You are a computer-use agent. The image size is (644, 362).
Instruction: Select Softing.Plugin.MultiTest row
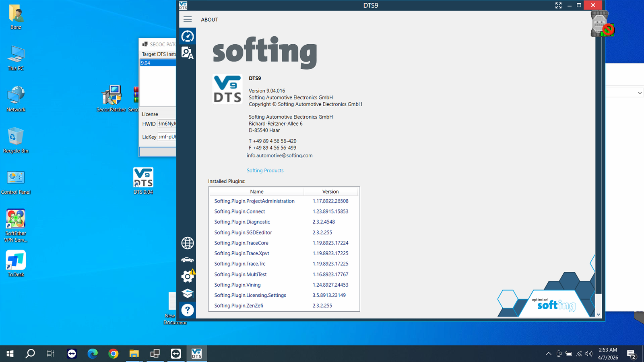284,274
